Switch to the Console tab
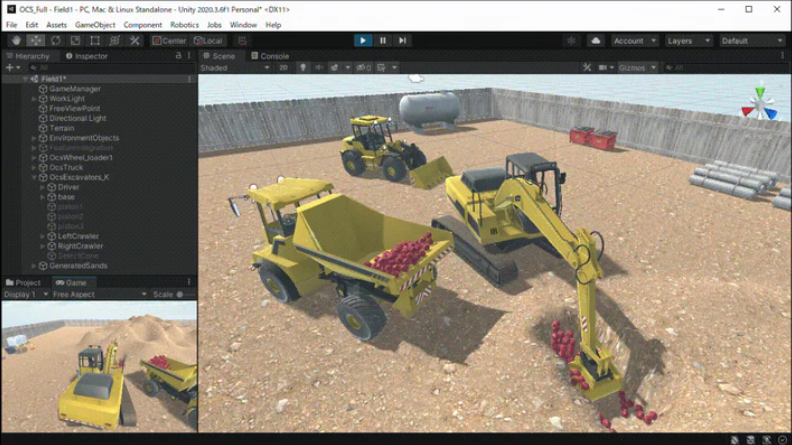The image size is (792, 445). coord(270,56)
